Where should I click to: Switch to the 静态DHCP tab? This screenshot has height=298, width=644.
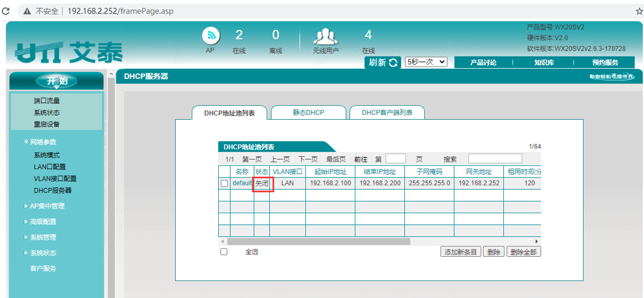point(308,113)
